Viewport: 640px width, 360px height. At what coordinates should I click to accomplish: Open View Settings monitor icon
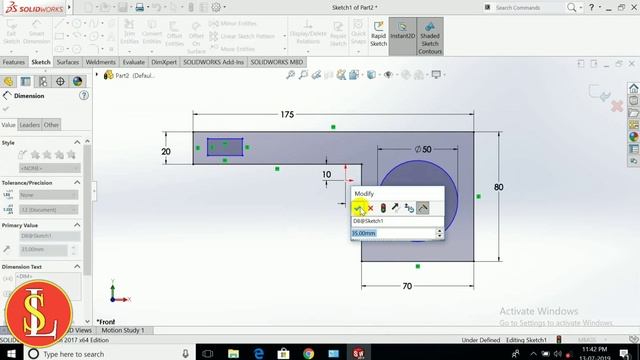(436, 75)
